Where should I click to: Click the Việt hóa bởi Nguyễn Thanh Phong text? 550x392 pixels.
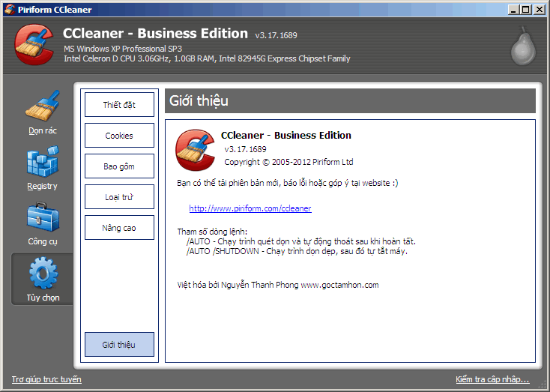point(278,285)
